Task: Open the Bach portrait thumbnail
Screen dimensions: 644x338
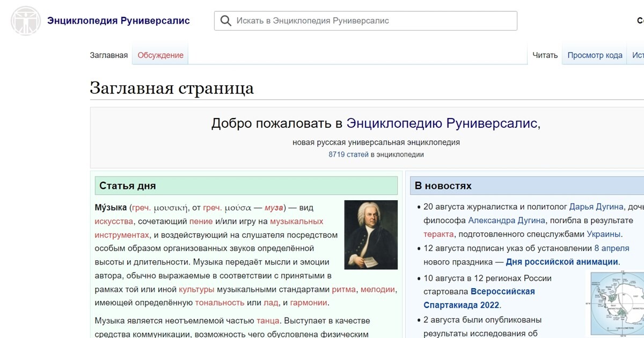Action: pyautogui.click(x=371, y=234)
